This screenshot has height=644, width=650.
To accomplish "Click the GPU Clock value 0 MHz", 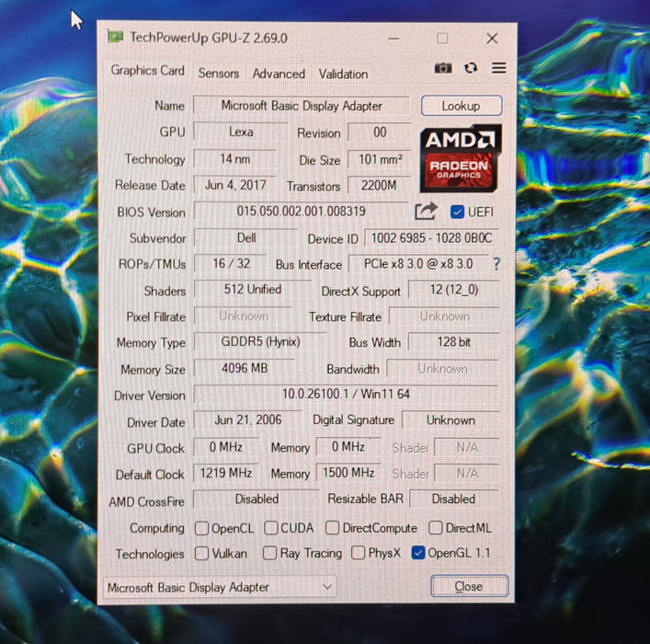I will (226, 447).
